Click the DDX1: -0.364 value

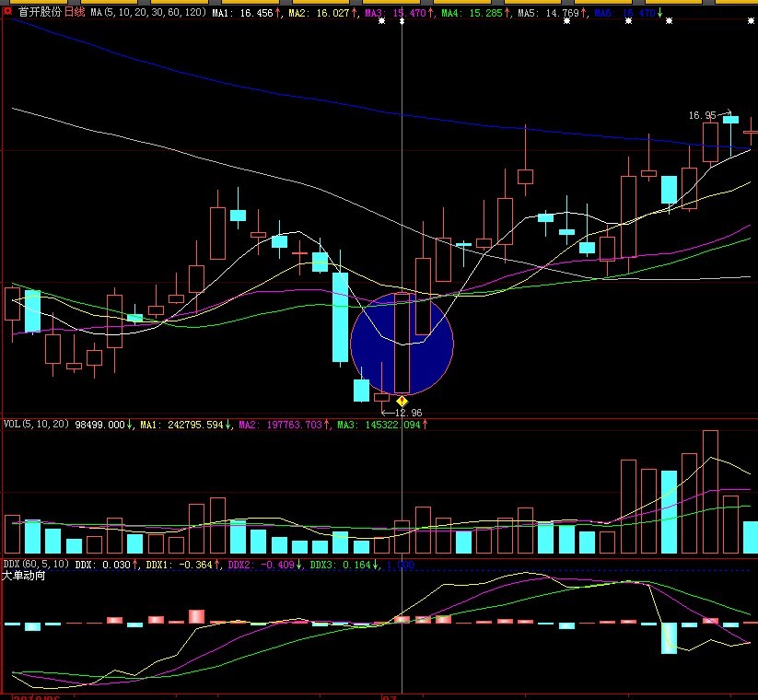point(180,565)
